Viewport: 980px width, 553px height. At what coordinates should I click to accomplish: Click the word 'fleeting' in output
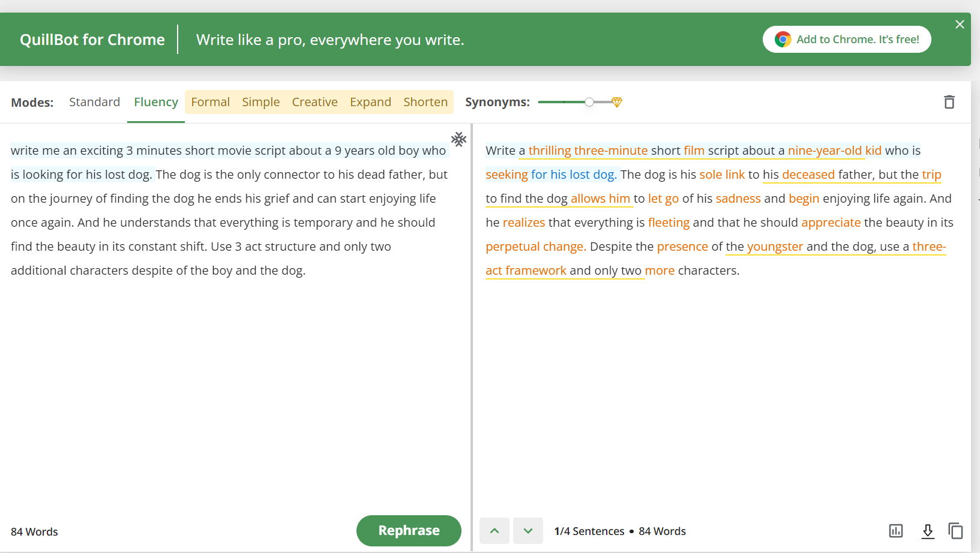click(669, 223)
